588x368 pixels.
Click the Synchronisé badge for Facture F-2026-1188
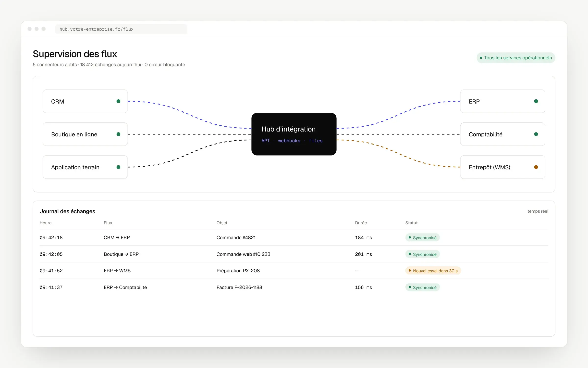(423, 288)
